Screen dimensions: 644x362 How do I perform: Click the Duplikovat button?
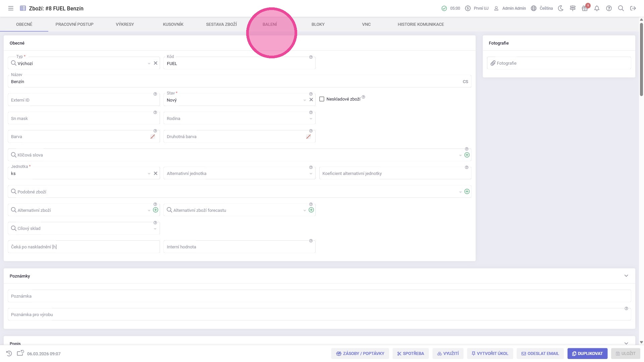(587, 353)
